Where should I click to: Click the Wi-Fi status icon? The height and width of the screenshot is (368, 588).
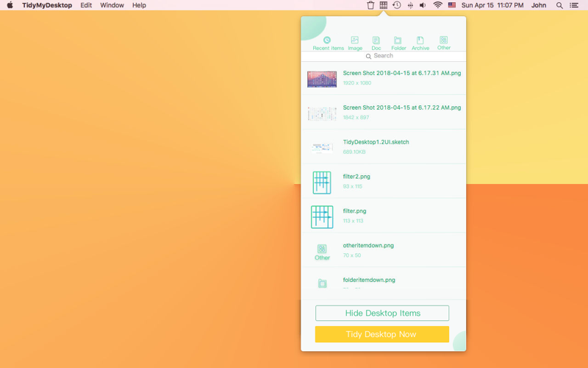pyautogui.click(x=437, y=5)
